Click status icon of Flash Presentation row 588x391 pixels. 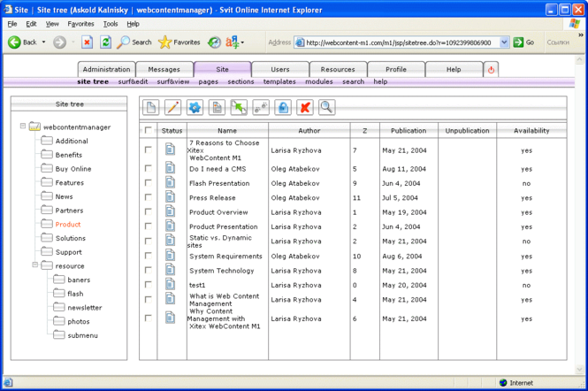pyautogui.click(x=171, y=182)
